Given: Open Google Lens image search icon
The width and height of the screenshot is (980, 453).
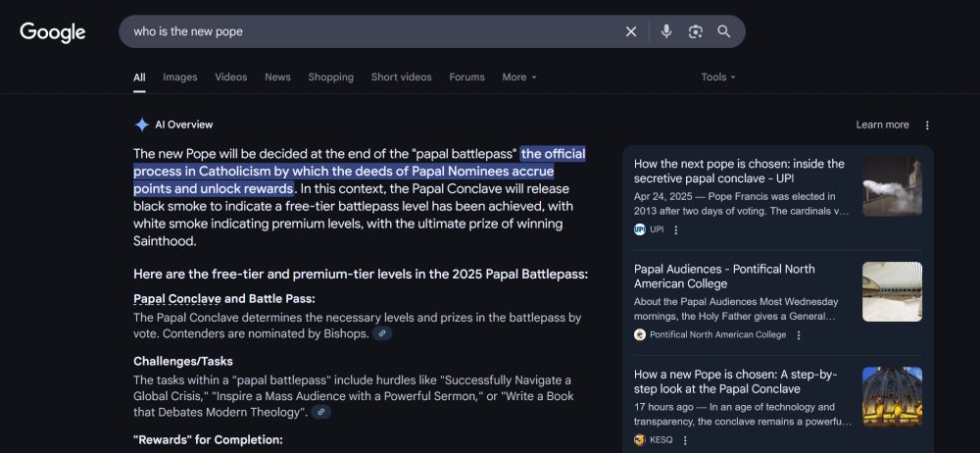Looking at the screenshot, I should tap(695, 31).
